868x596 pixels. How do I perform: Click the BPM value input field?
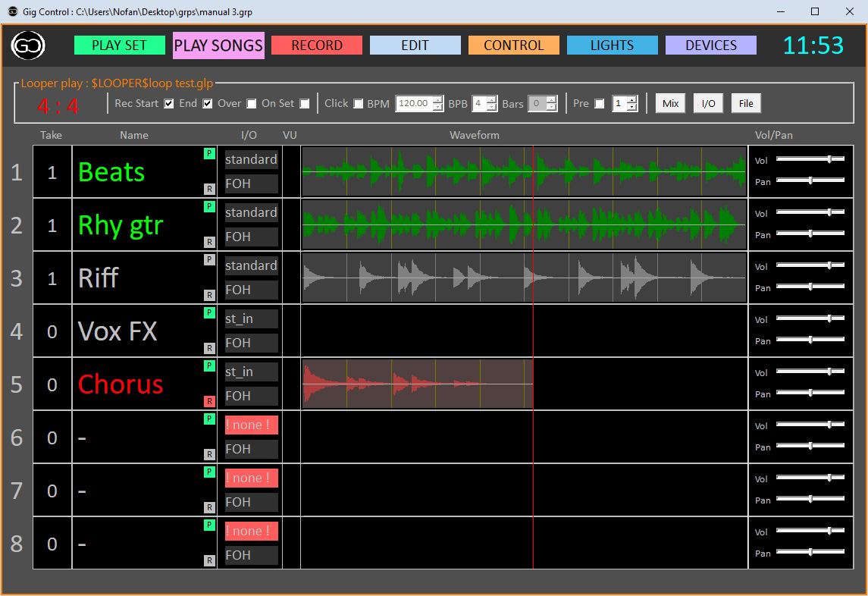415,103
